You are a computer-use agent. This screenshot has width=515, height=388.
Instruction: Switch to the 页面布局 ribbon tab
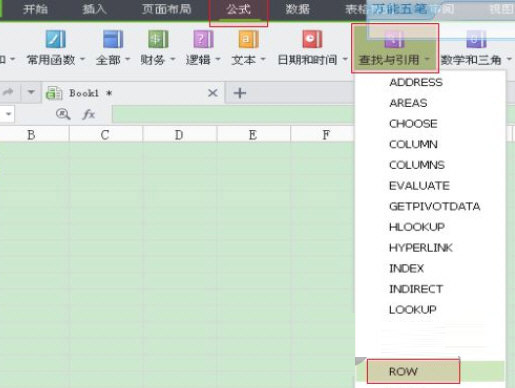[167, 9]
